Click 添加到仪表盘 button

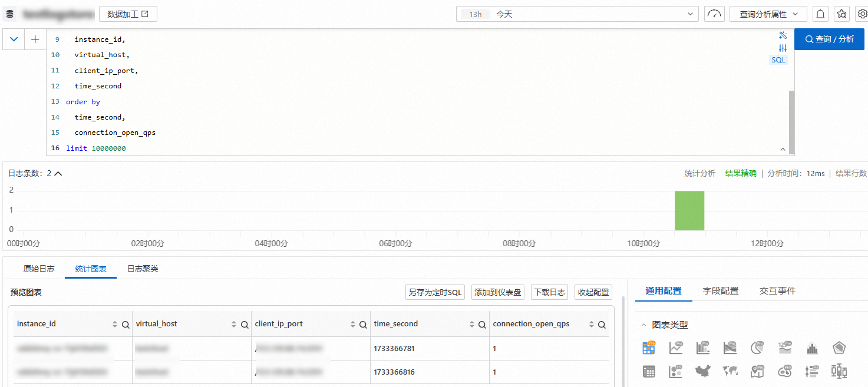[498, 292]
